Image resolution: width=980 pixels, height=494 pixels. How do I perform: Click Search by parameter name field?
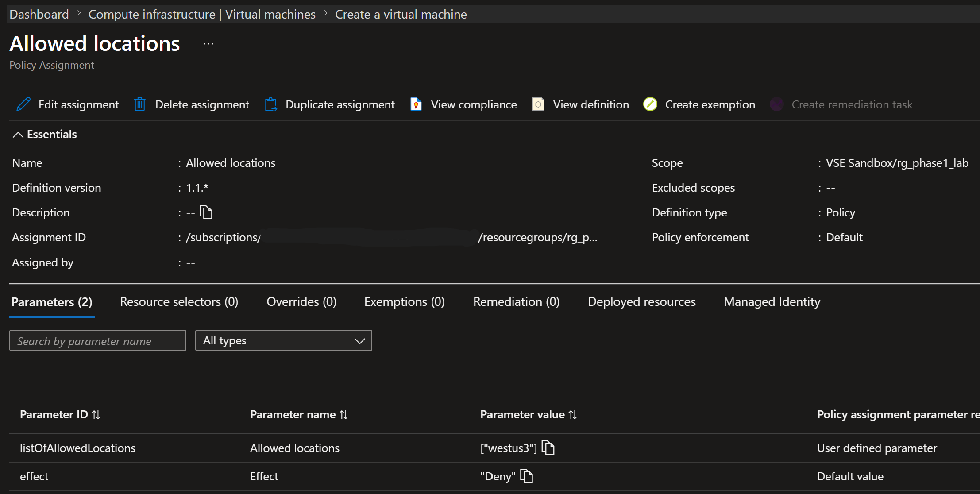(98, 340)
